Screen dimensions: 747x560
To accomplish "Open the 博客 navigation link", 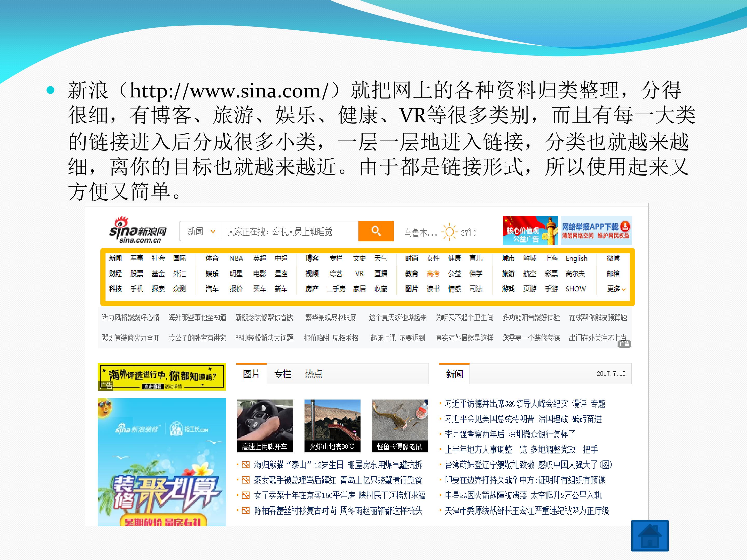I will tap(312, 258).
